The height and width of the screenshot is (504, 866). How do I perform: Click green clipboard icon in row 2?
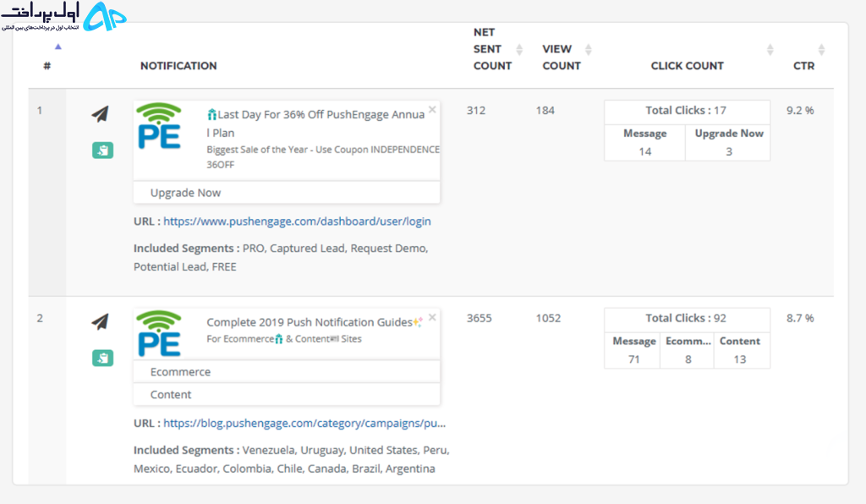tap(102, 358)
